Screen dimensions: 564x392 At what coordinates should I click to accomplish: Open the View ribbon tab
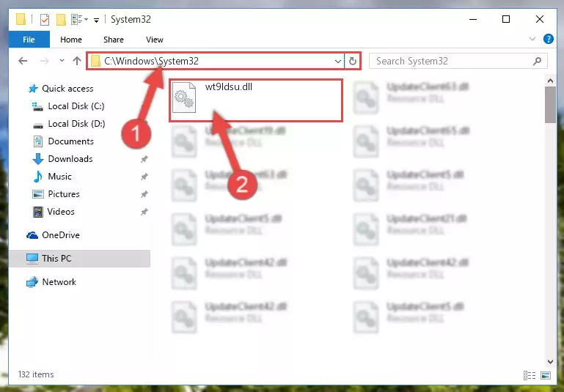coord(155,40)
